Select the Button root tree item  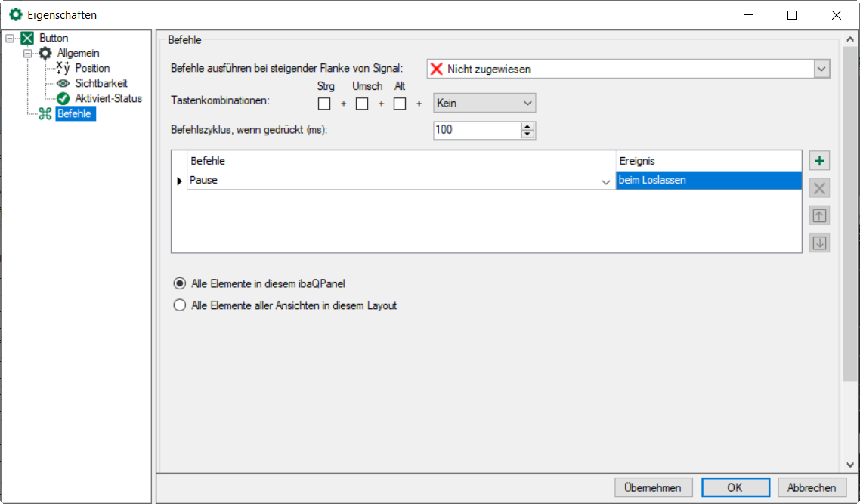click(54, 38)
